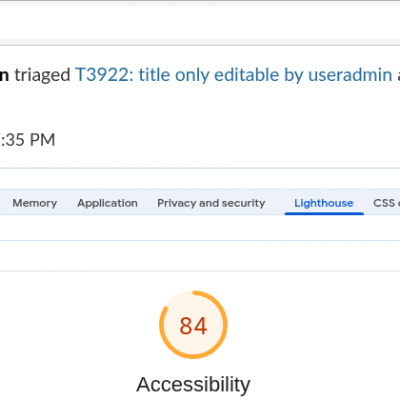Image resolution: width=400 pixels, height=400 pixels.
Task: Switch to the Application tab
Action: (x=107, y=203)
